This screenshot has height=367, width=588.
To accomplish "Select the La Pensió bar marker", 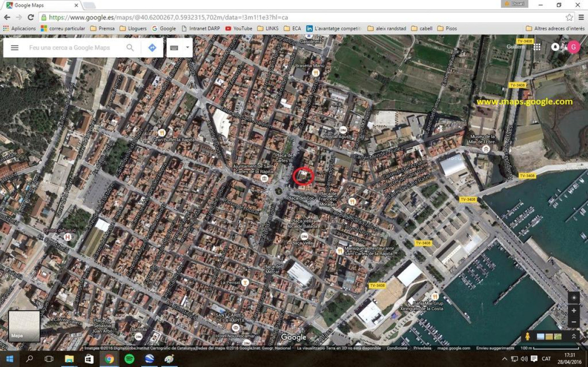I will [245, 282].
